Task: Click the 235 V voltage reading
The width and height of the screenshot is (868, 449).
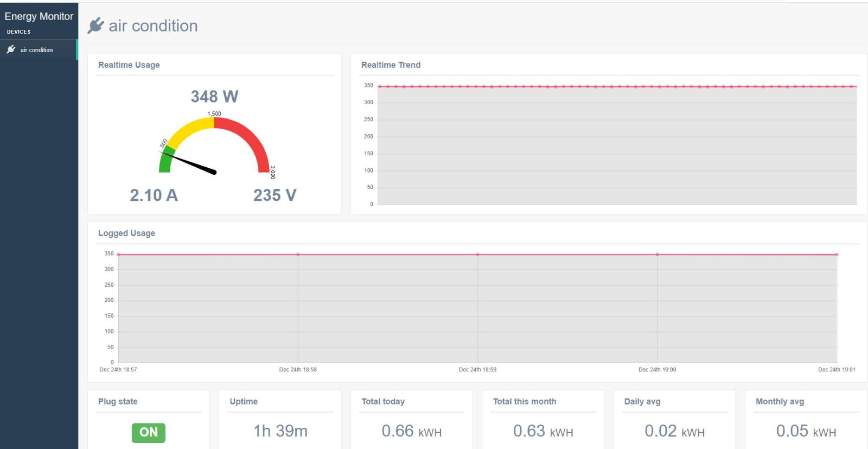Action: 275,195
